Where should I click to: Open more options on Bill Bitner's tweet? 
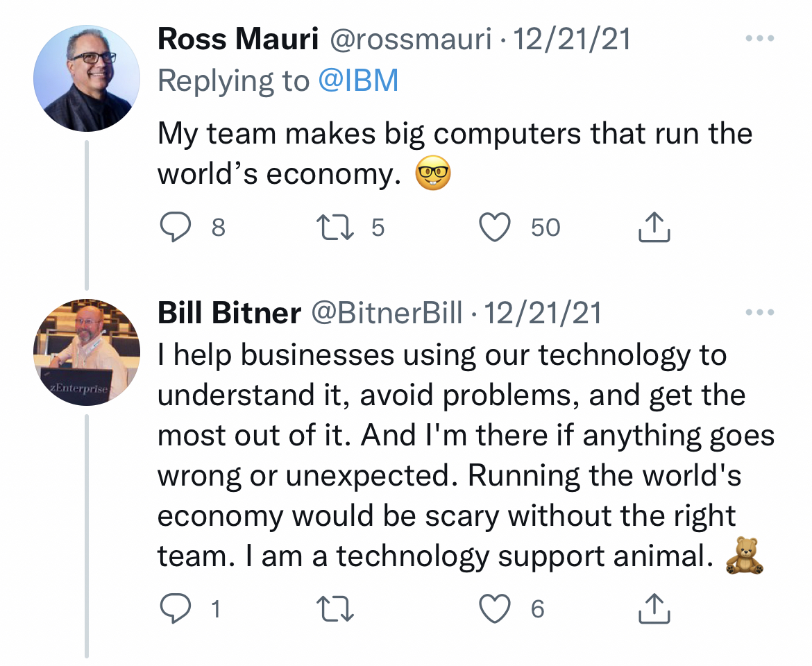pos(759,313)
